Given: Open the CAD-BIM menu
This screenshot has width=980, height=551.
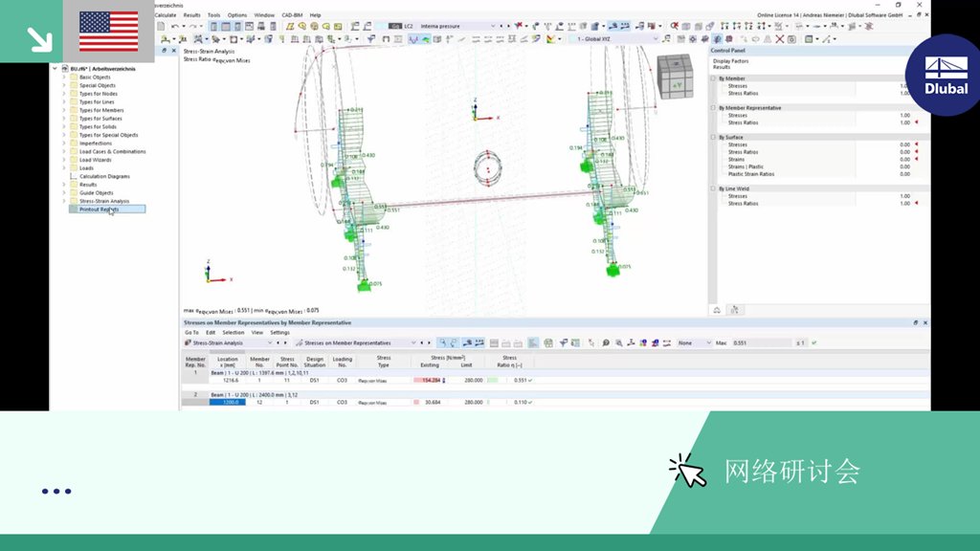Looking at the screenshot, I should [x=292, y=15].
